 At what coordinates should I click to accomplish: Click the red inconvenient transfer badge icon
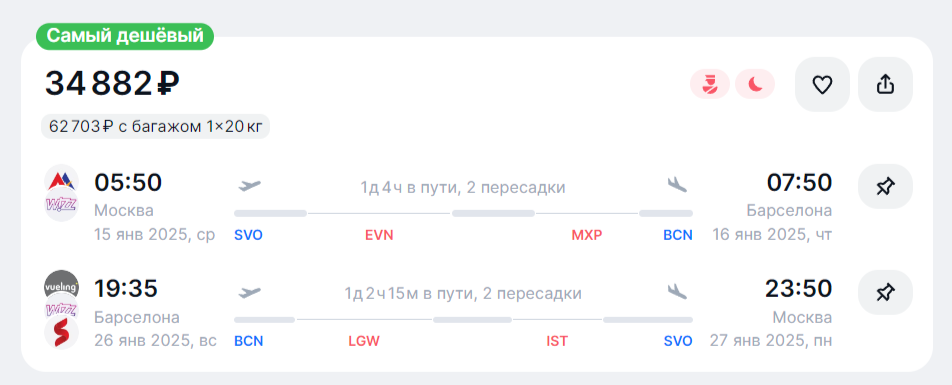[710, 84]
